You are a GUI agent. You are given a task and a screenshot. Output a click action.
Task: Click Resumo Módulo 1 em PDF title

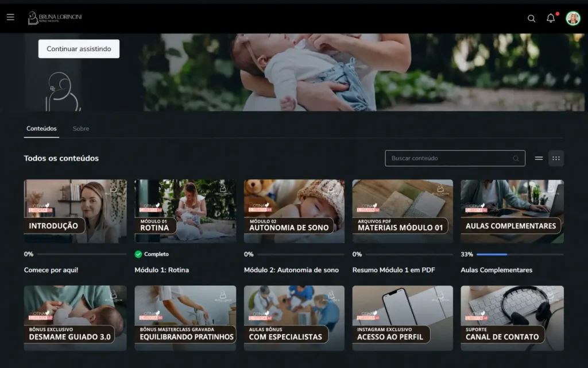(394, 270)
